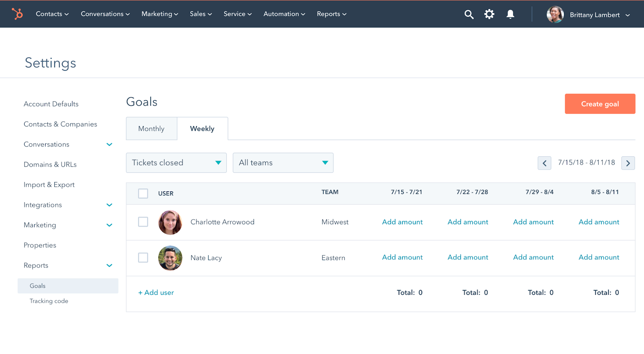Click the Eastern team cell
The image size is (644, 354).
pos(333,258)
